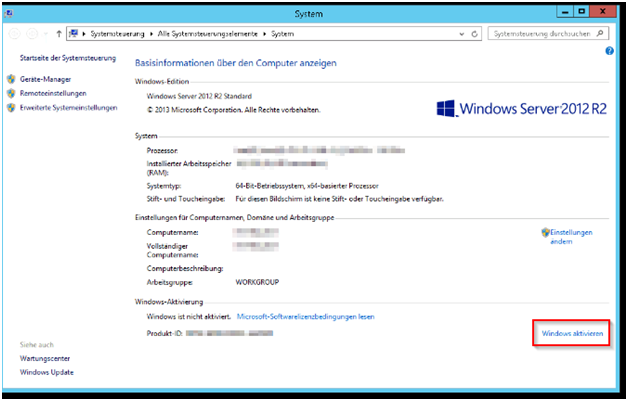Expand arrow after Alle Systemsteuerungselemente breadcrumb
Viewport: 628px width, 401px height.
tap(264, 34)
